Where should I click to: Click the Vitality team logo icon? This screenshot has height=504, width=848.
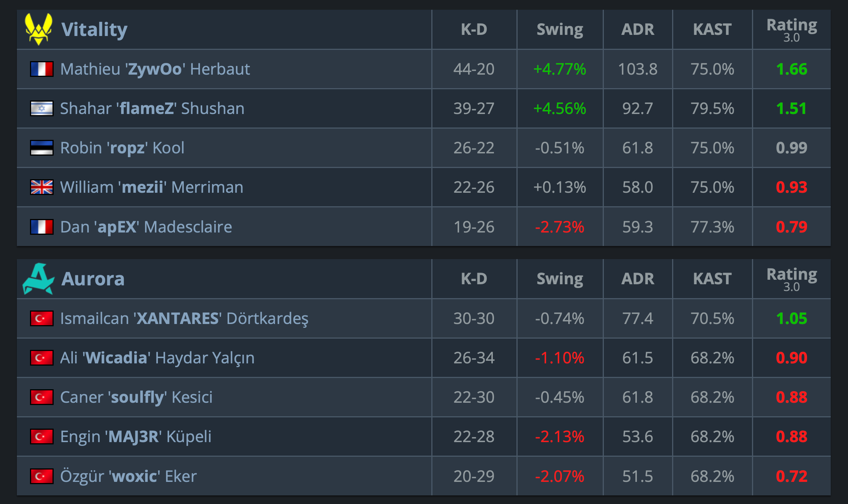click(38, 29)
